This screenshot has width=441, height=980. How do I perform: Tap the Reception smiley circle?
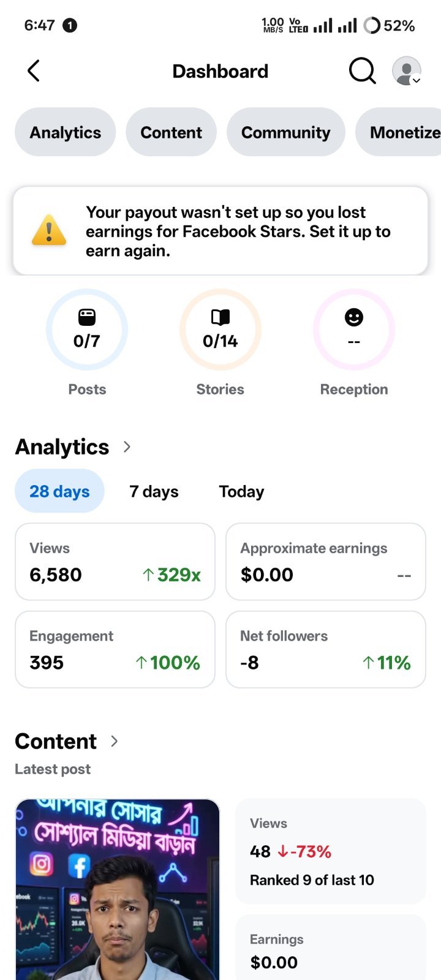click(354, 330)
